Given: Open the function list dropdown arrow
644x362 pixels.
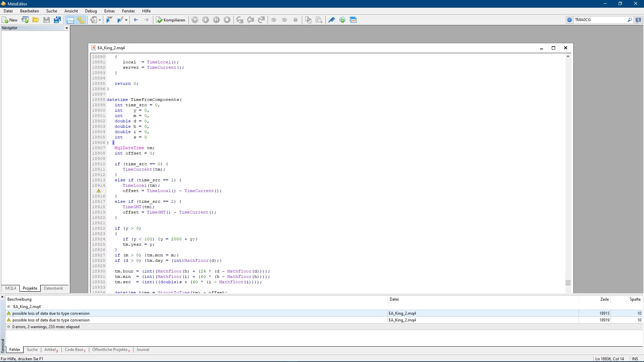Looking at the screenshot, I should 126,20.
